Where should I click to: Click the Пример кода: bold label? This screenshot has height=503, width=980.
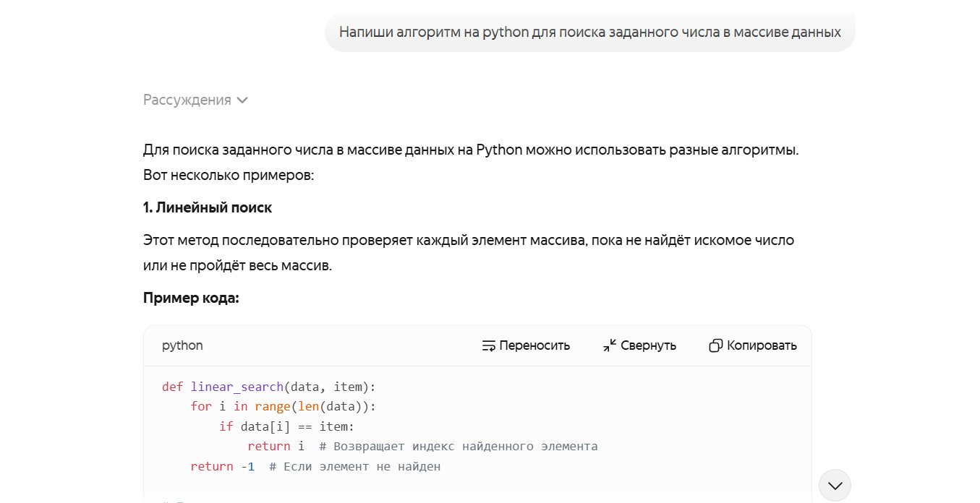tap(191, 298)
